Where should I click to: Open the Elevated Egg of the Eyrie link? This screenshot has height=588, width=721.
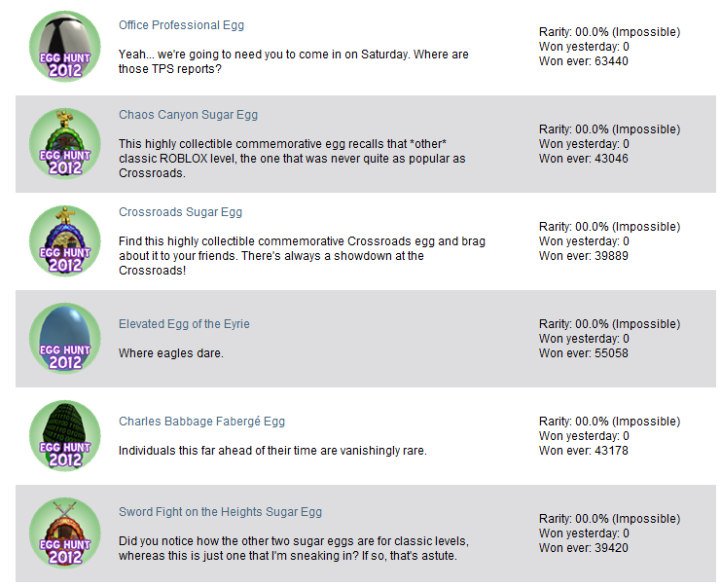[x=184, y=324]
